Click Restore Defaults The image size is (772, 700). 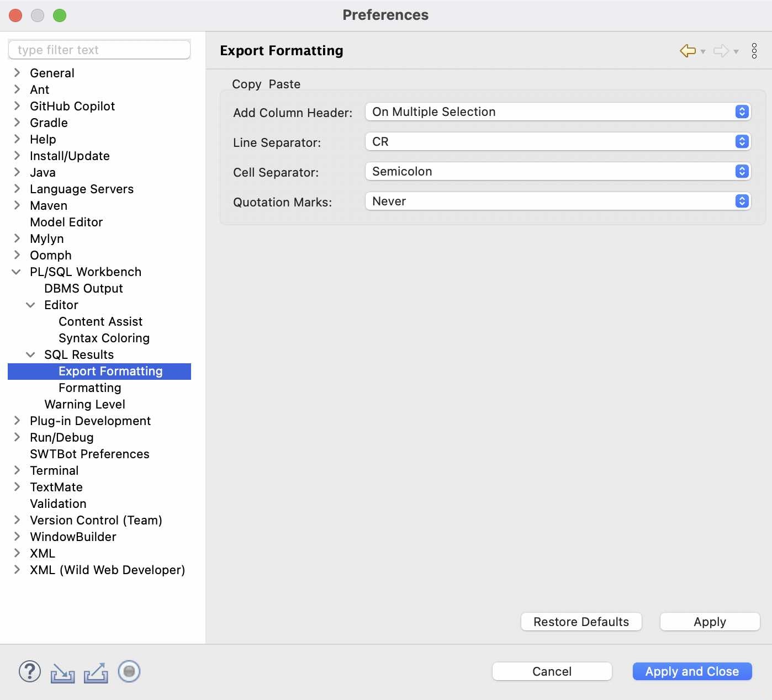click(x=581, y=622)
